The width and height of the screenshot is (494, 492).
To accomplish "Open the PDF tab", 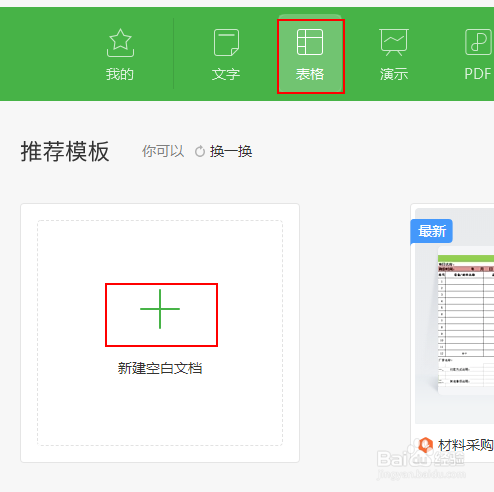I will (478, 54).
